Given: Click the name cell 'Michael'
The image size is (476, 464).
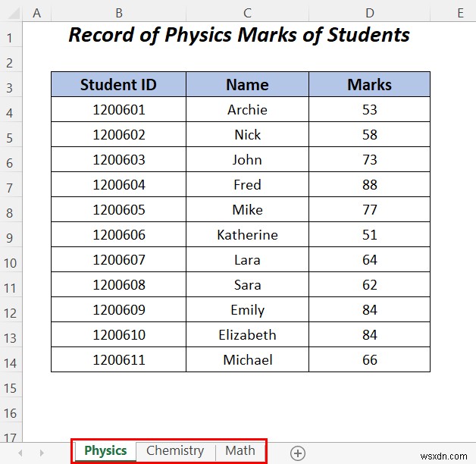Looking at the screenshot, I should pos(247,360).
